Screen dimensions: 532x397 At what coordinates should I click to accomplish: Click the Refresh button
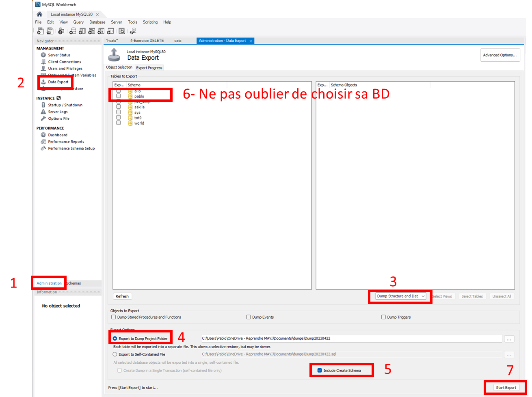(x=122, y=296)
